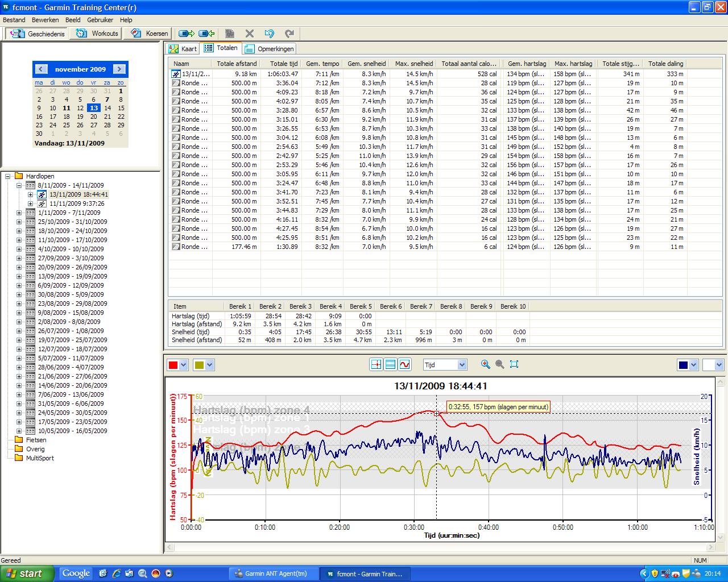This screenshot has height=582, width=728.
Task: Click the activity icon in the 13/11/2... table row
Action: pos(176,74)
